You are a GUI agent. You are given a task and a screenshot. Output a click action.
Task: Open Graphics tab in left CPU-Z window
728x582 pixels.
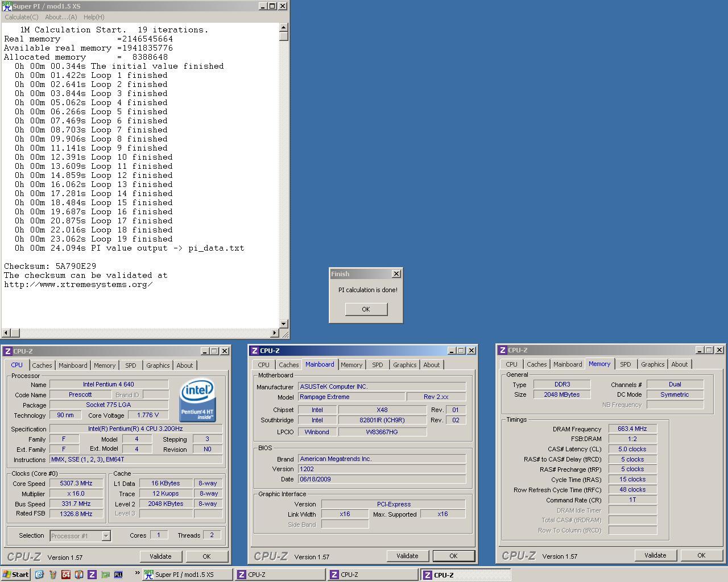click(158, 365)
